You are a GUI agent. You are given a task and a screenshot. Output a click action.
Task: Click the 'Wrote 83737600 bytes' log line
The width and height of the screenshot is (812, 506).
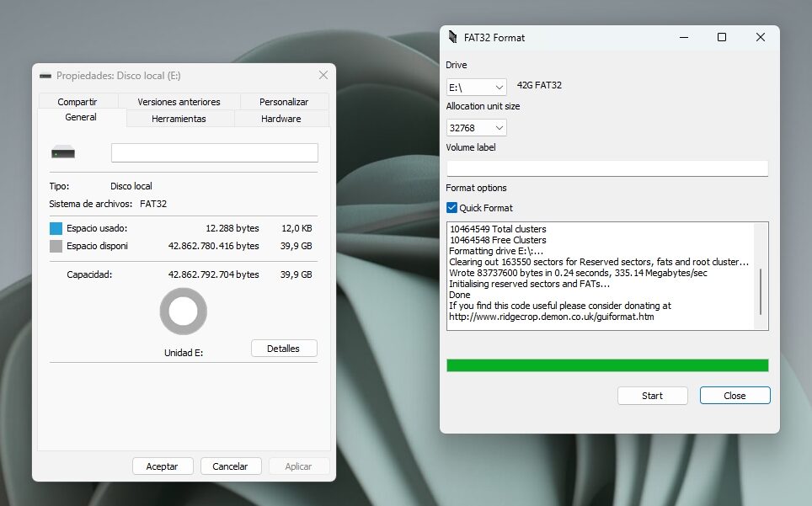(578, 273)
